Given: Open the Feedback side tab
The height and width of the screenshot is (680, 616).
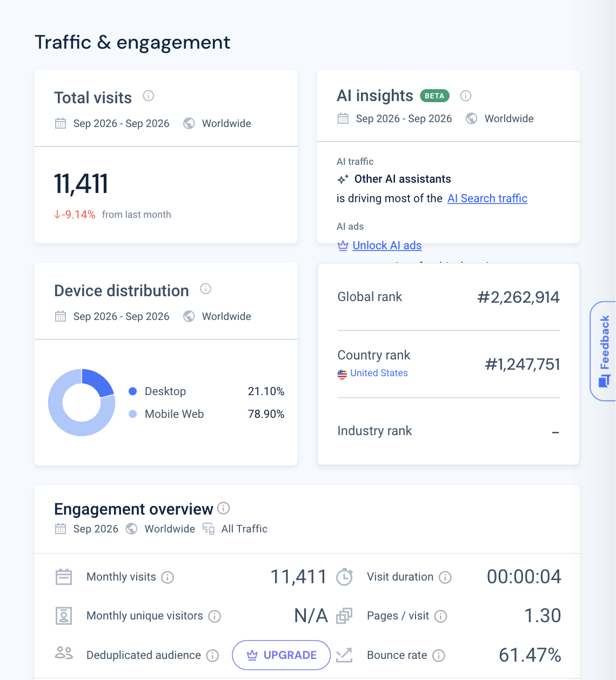Looking at the screenshot, I should [604, 351].
